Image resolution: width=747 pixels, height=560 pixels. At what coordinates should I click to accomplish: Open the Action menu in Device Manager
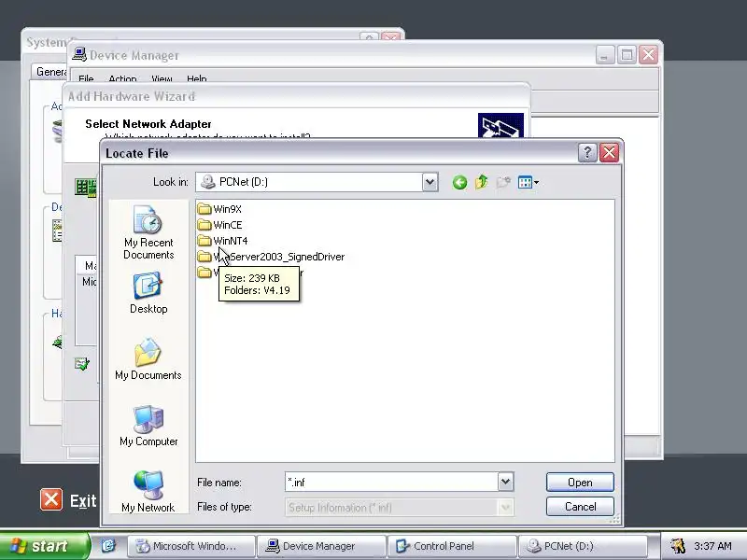tap(122, 78)
